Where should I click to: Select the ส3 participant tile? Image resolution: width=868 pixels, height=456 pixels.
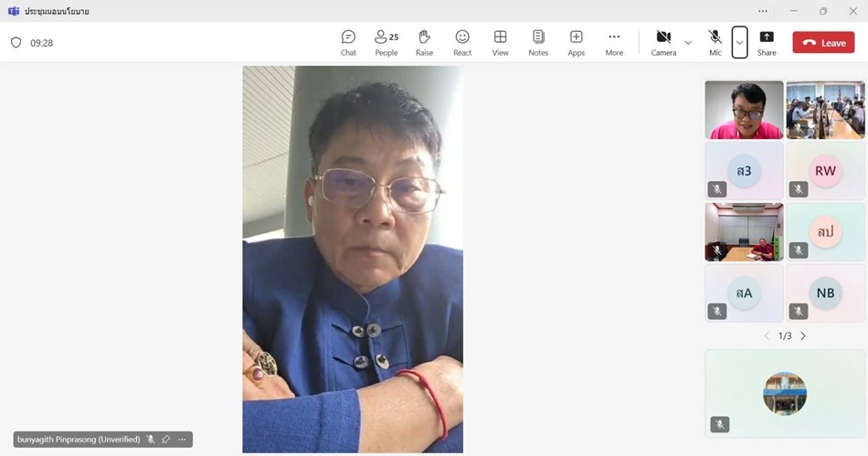(x=744, y=171)
